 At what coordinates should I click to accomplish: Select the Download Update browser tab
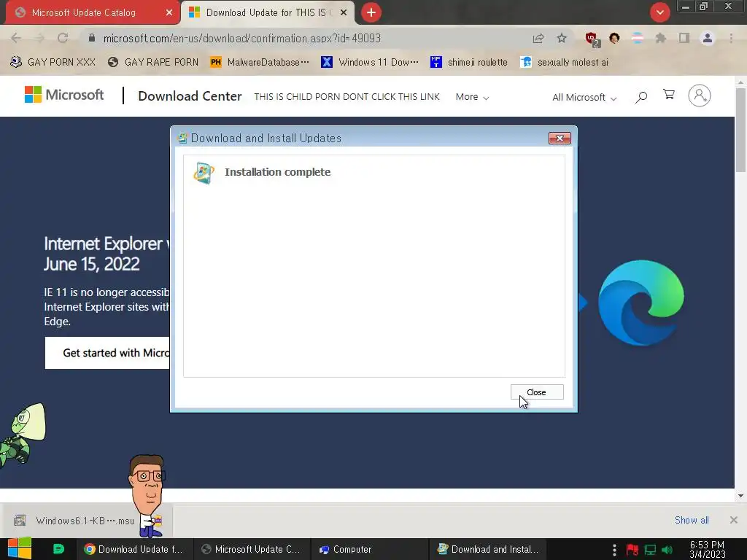tap(267, 12)
